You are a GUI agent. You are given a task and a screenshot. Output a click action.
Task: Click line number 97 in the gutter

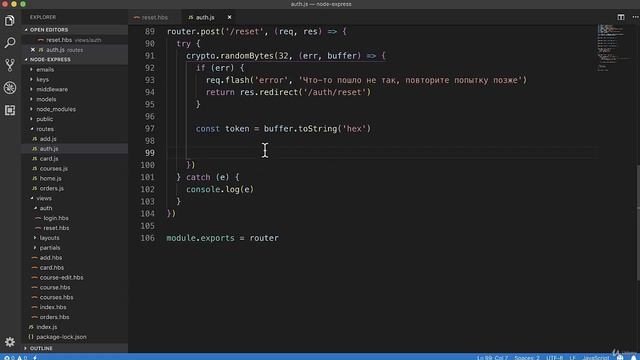pyautogui.click(x=150, y=129)
